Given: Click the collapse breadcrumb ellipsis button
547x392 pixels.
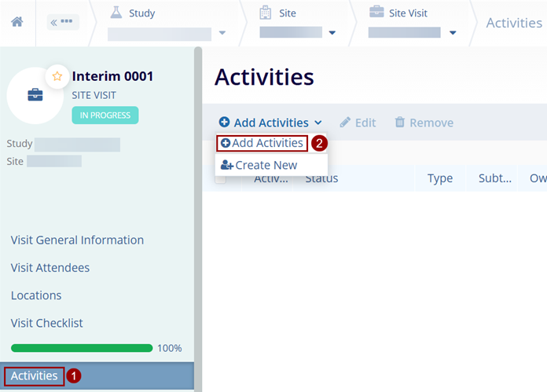Looking at the screenshot, I should tap(63, 22).
